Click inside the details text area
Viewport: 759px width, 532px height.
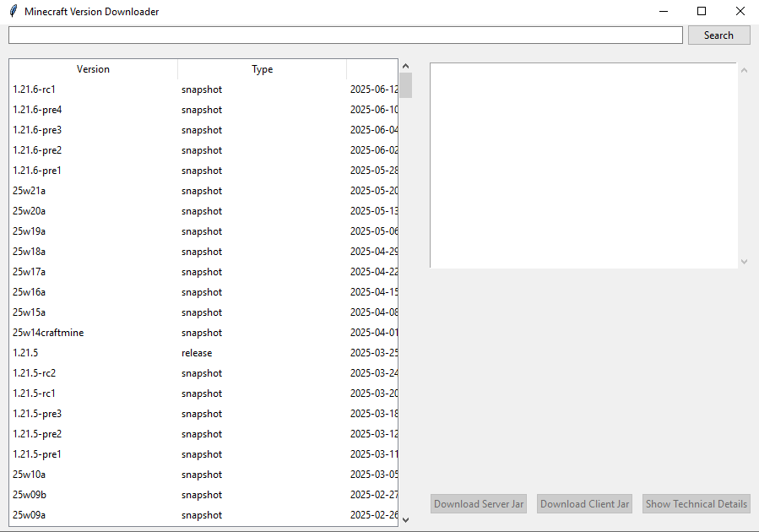click(583, 165)
